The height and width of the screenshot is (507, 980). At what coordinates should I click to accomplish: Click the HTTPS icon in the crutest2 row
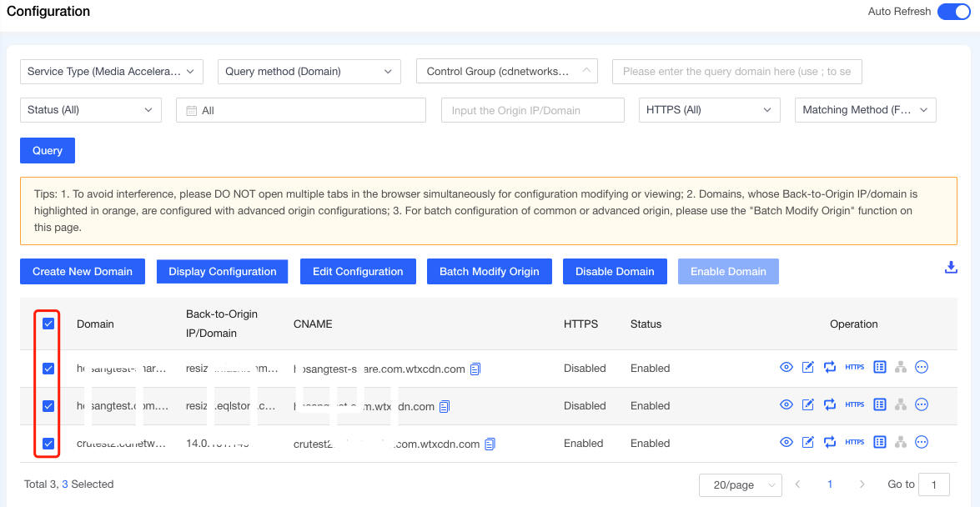pos(854,444)
